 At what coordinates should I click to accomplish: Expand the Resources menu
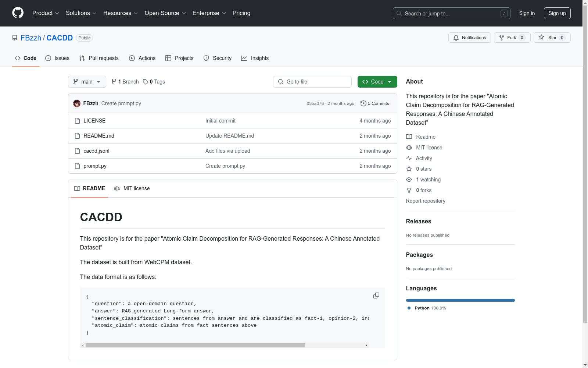click(x=121, y=13)
